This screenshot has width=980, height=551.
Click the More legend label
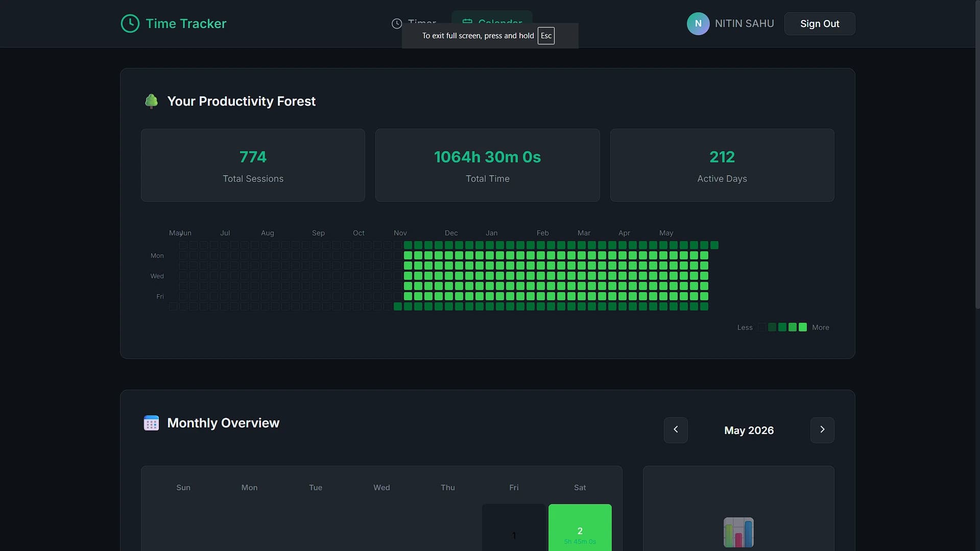tap(821, 327)
